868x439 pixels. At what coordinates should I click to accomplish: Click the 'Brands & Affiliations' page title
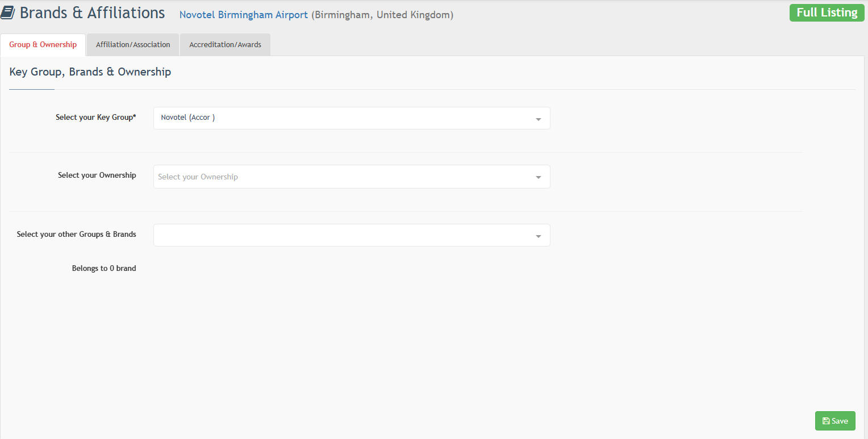pos(93,12)
